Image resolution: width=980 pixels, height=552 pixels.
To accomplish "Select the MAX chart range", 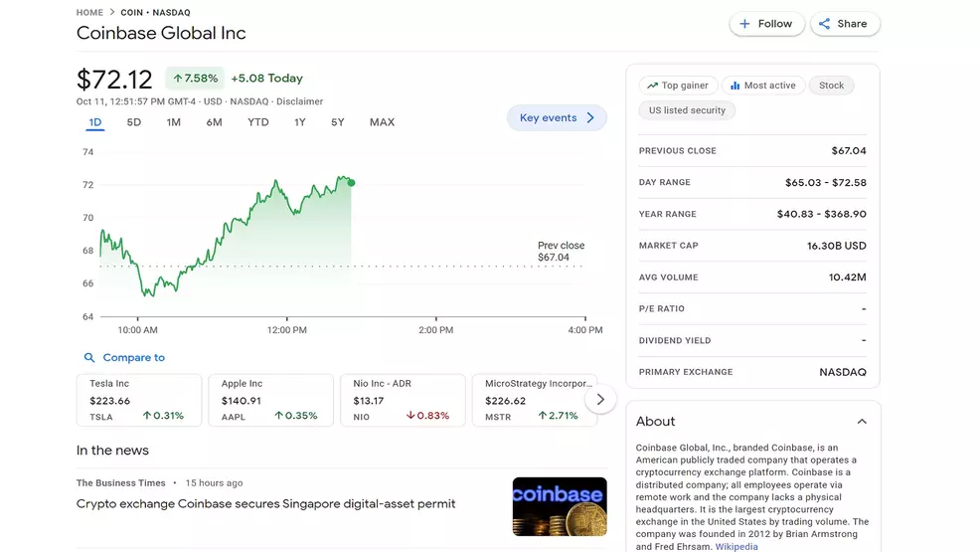I will [382, 122].
